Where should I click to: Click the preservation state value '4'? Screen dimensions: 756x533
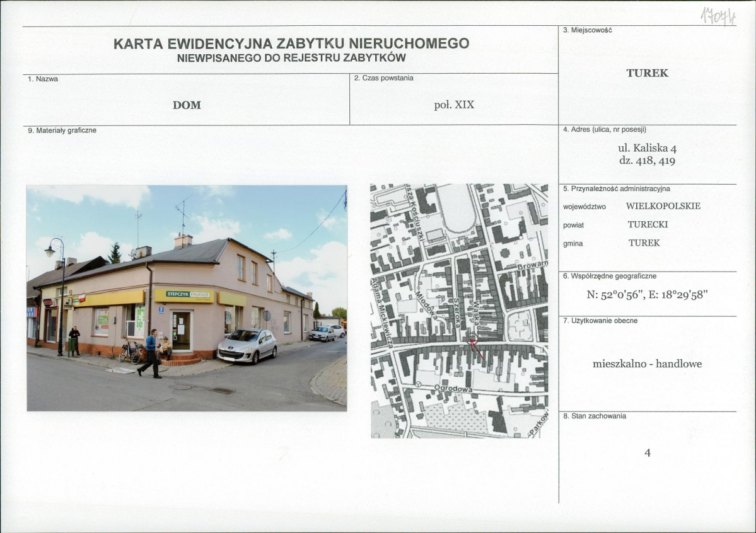[x=647, y=453]
